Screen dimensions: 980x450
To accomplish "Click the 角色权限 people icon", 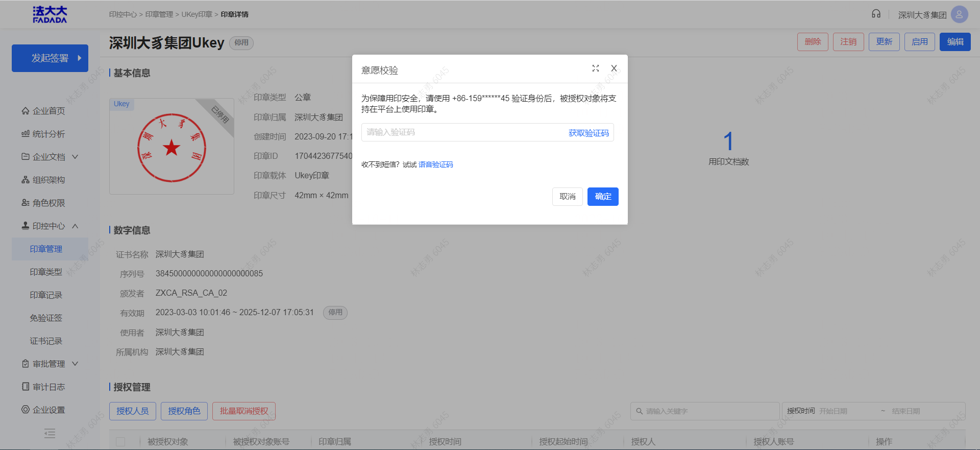I will (26, 203).
